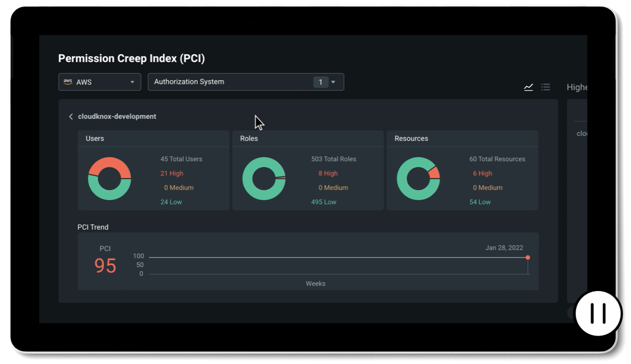Open the 24 Low users link
The width and height of the screenshot is (631, 364).
(171, 202)
